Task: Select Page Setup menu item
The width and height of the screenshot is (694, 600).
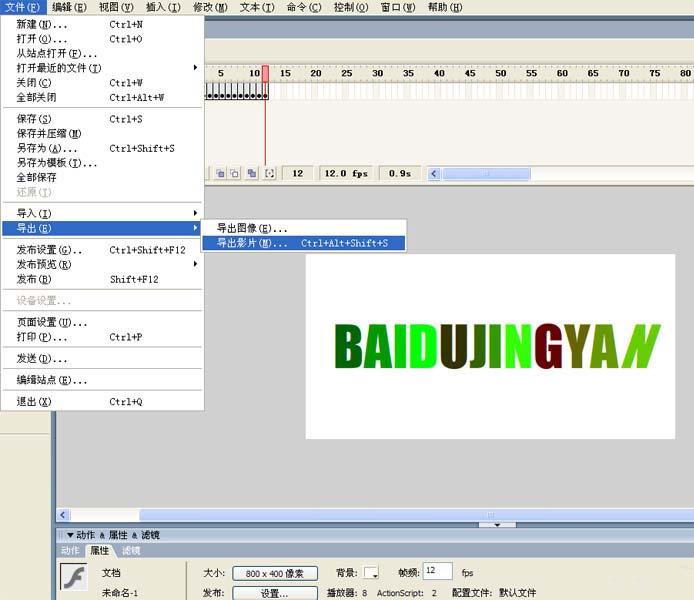Action: [x=102, y=322]
